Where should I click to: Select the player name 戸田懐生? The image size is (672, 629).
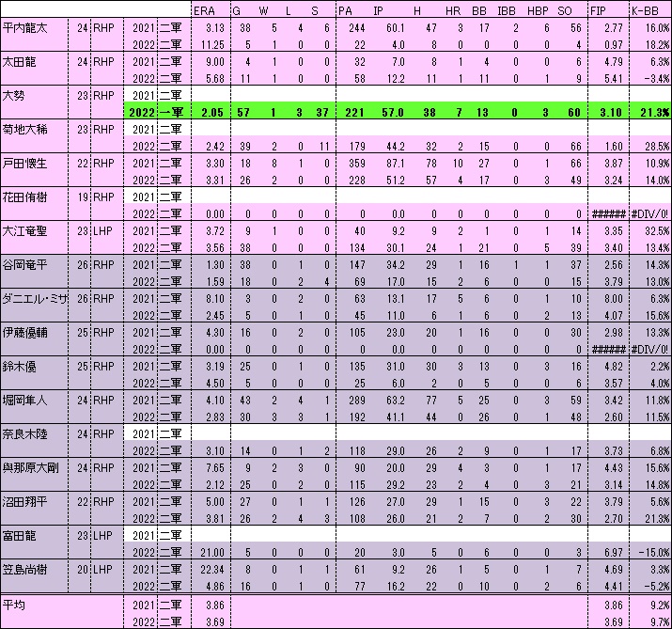24,164
